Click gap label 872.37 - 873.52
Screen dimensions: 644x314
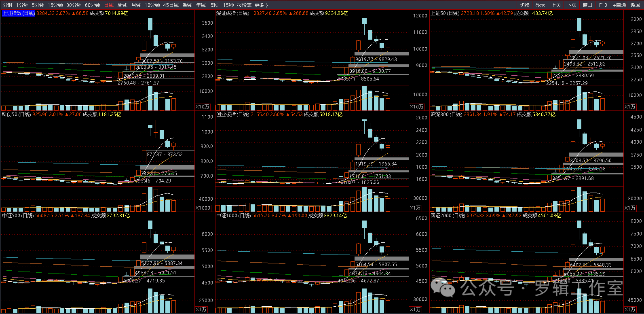(x=165, y=155)
